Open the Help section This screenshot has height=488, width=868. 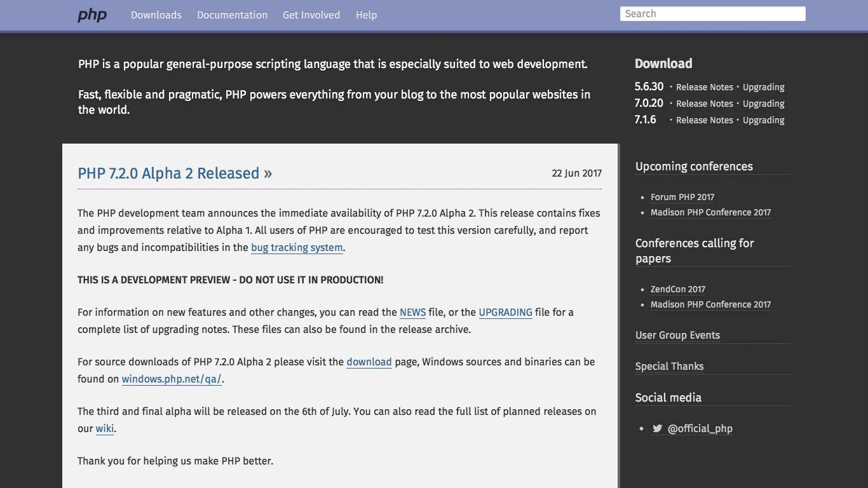coord(366,15)
